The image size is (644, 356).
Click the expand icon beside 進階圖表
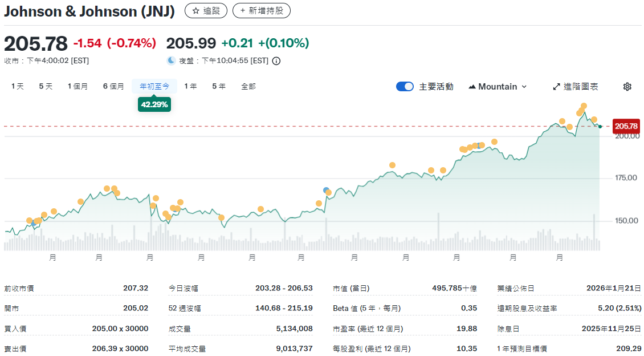point(556,86)
